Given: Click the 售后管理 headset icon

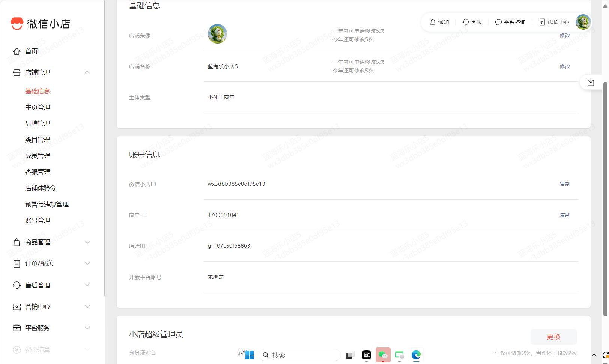Looking at the screenshot, I should (x=17, y=285).
